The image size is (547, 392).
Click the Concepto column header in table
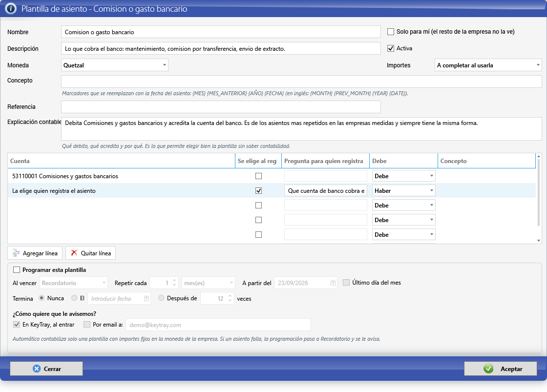[486, 161]
